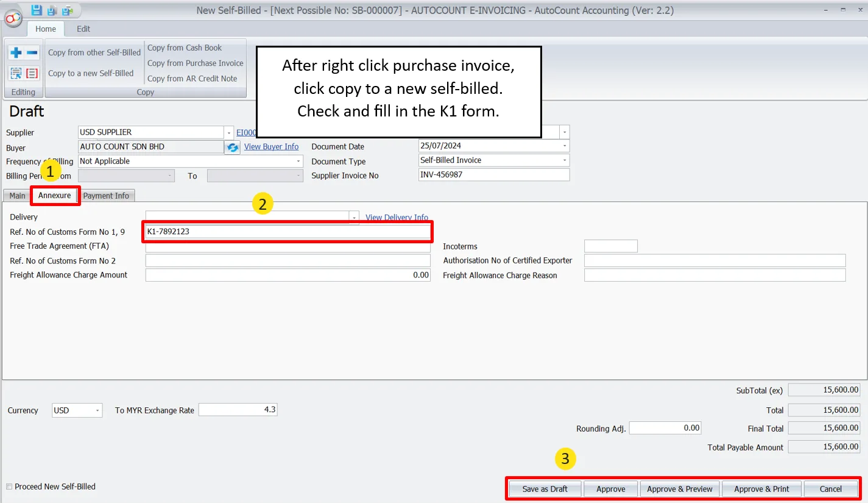Screen dimensions: 868x503
Task: Click the third quick access toolbar icon
Action: [x=67, y=10]
